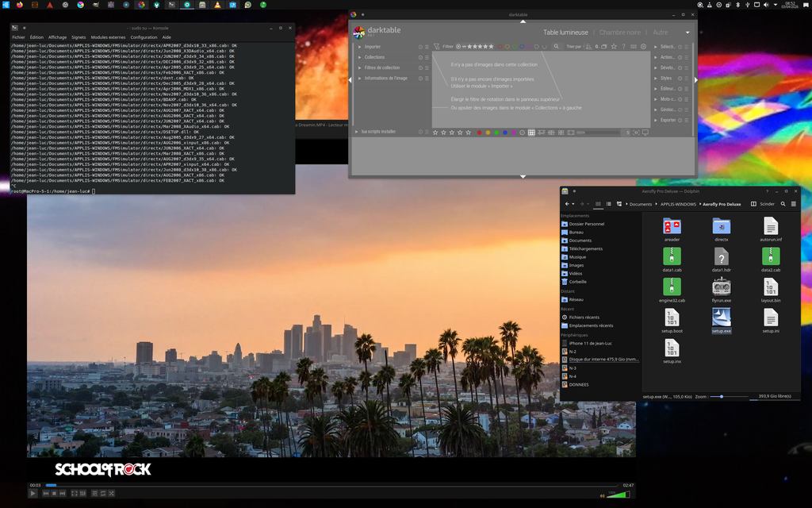Screen dimensions: 812x508
Task: Select darktable's full preview layout icon
Action: coord(571,133)
